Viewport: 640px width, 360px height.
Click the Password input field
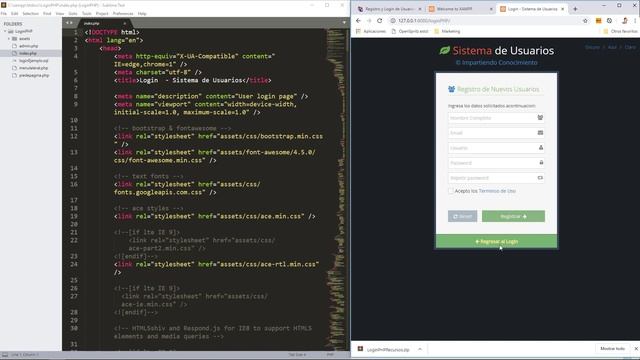tap(496, 163)
